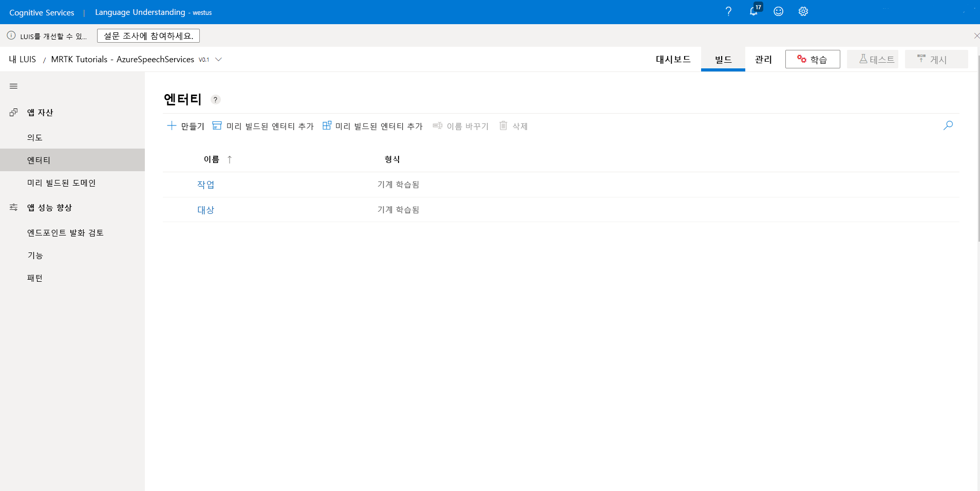Open 미리 빌드된 도메인 in sidebar
The image size is (980, 491).
point(72,183)
